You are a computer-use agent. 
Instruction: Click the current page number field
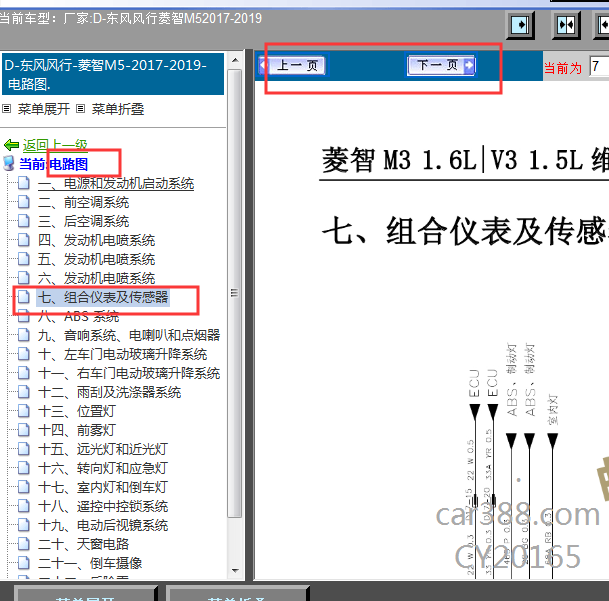click(x=599, y=66)
